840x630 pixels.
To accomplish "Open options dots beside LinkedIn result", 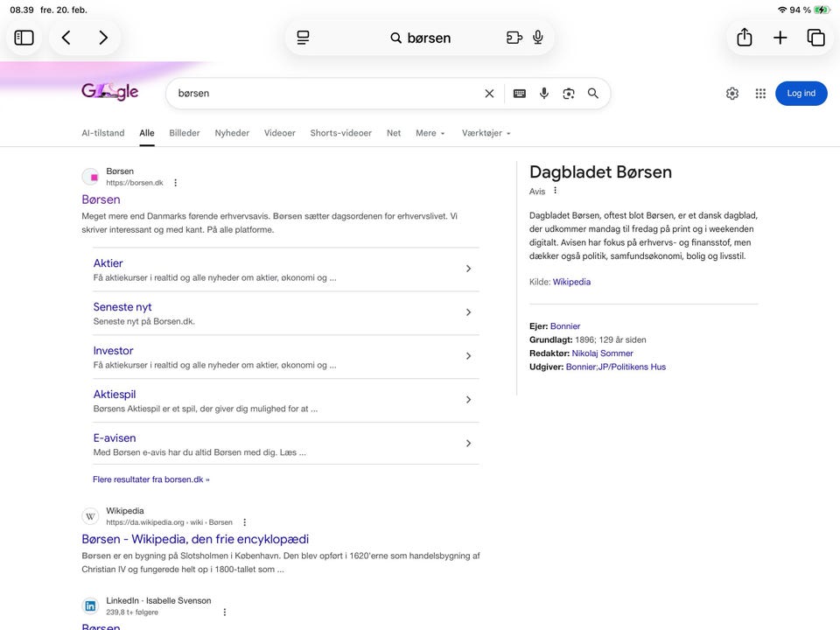I will [x=225, y=612].
